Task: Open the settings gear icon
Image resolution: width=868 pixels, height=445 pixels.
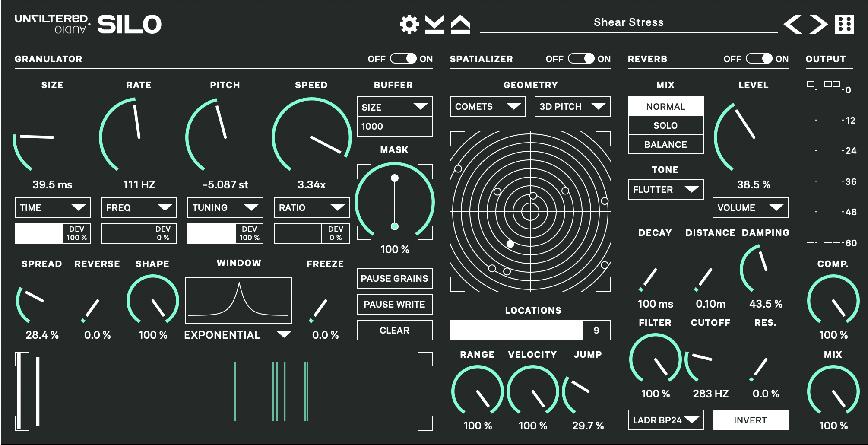Action: tap(409, 24)
